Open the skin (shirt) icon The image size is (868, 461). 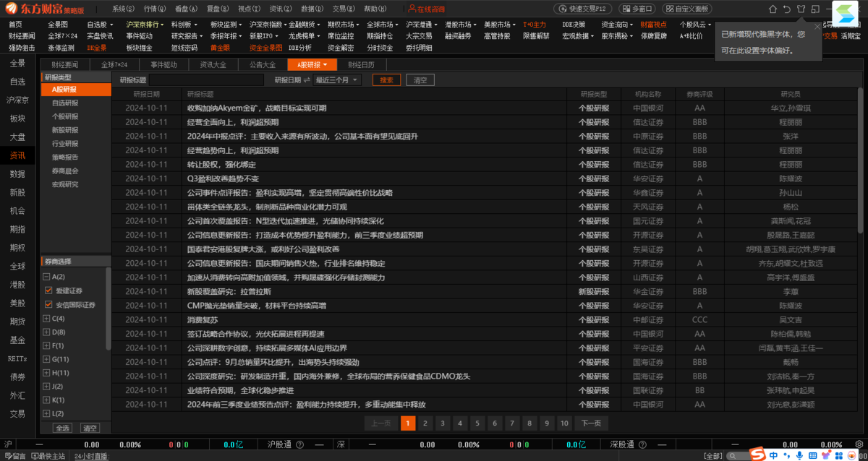801,9
